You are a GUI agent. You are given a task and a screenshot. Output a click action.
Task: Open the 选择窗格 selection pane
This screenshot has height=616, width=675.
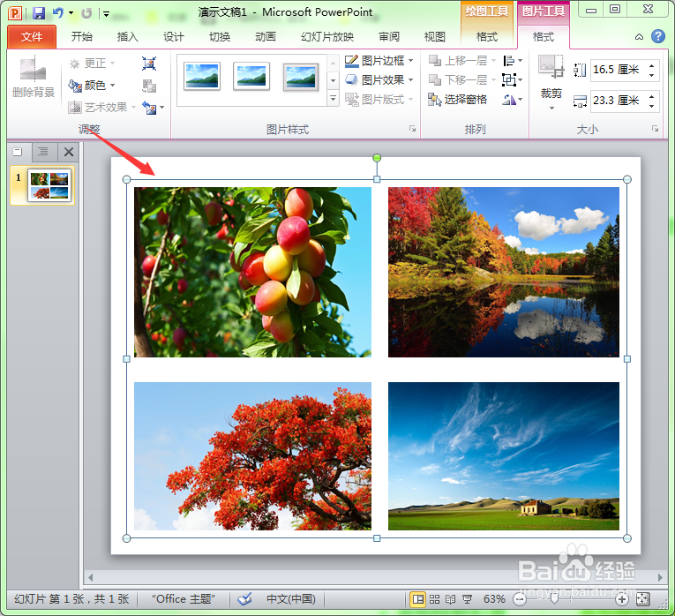[457, 100]
